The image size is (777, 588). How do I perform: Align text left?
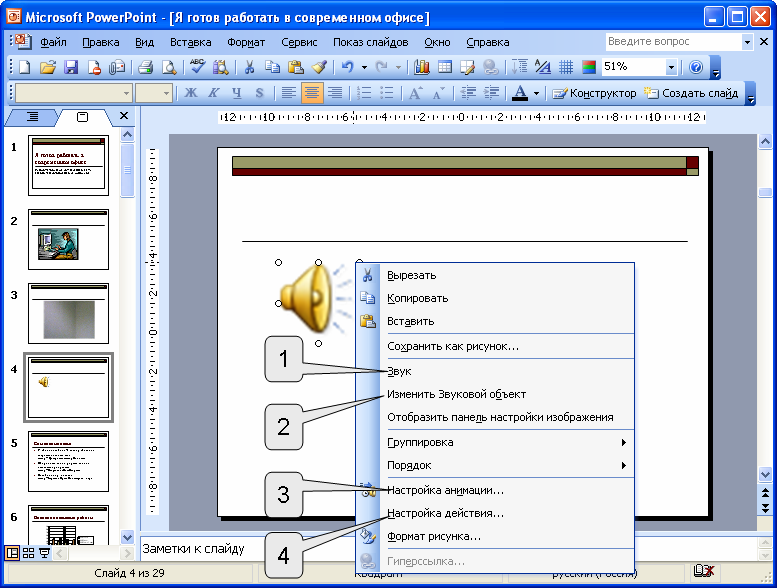(x=288, y=93)
